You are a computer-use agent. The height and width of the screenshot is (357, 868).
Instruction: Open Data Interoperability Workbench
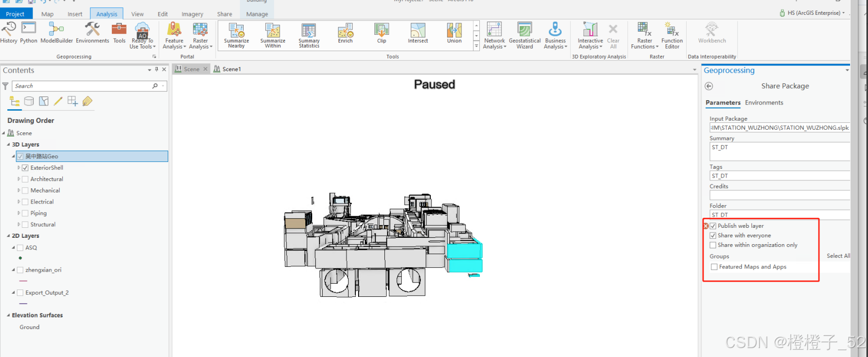point(712,33)
